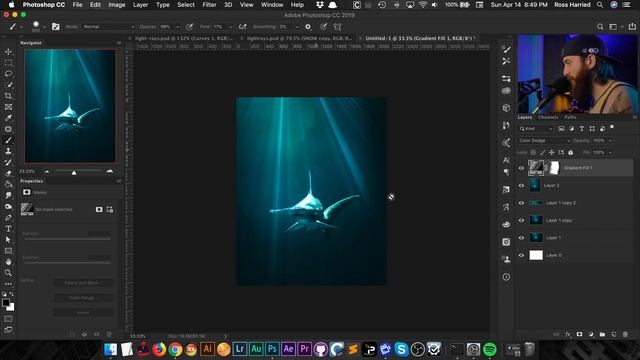This screenshot has width=640, height=360.
Task: Open the Filter menu
Action: coord(209,4)
